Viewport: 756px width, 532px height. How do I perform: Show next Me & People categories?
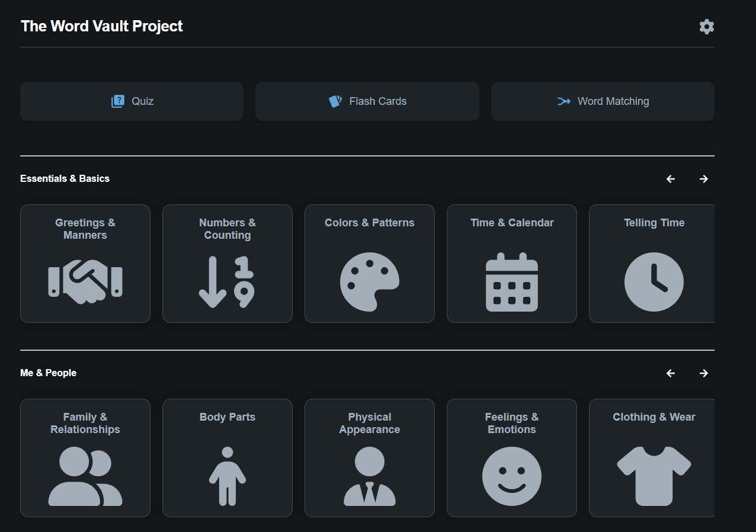pyautogui.click(x=704, y=373)
